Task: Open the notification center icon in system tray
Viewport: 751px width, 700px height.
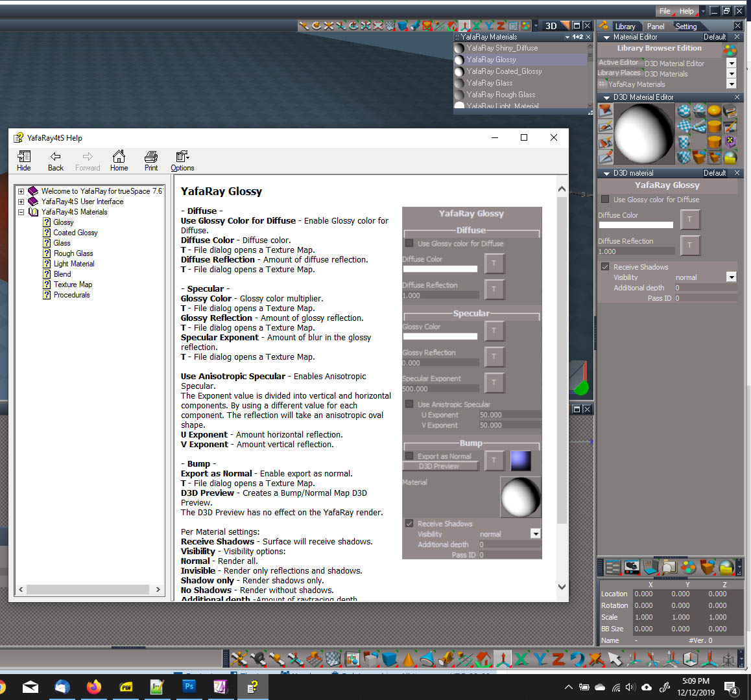Action: 732,688
